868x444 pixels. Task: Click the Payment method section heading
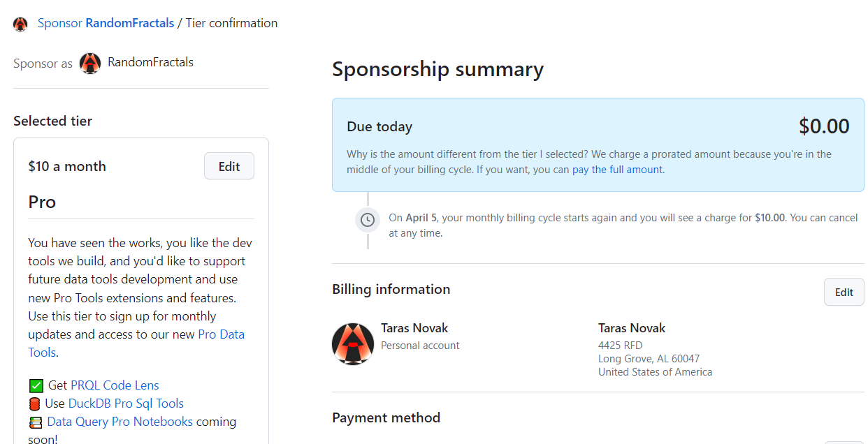(386, 417)
